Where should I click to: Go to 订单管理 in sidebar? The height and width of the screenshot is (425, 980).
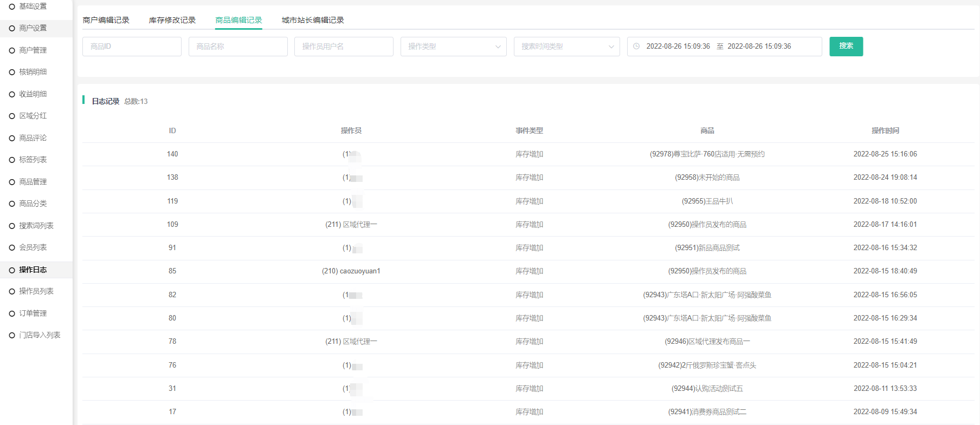point(33,313)
